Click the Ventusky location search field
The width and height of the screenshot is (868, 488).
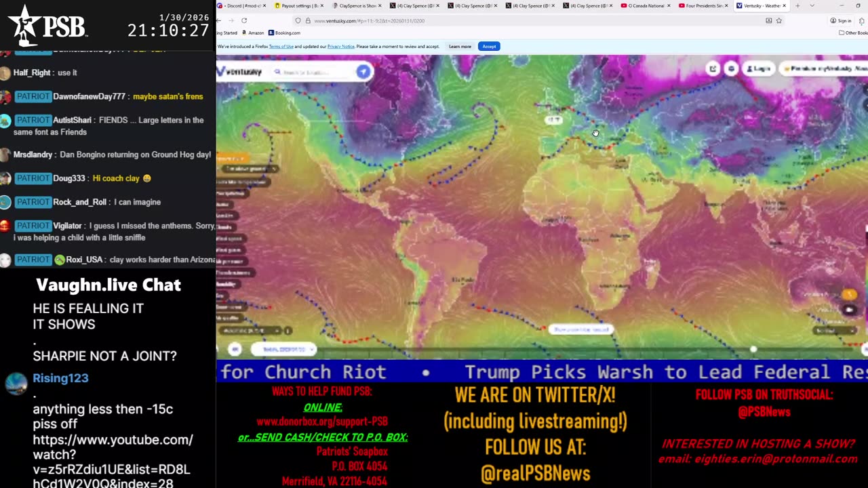point(312,72)
